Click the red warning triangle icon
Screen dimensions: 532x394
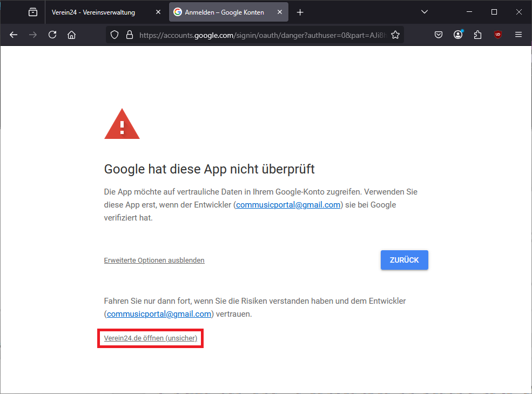(122, 124)
